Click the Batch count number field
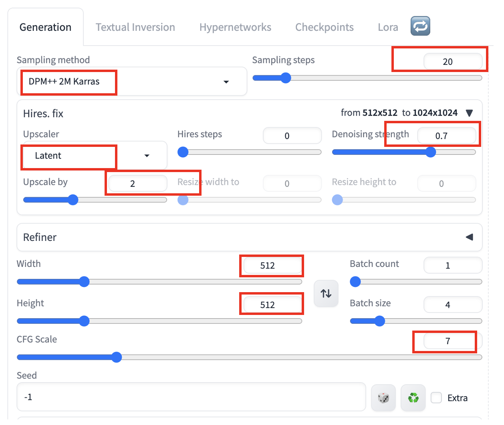This screenshot has height=425, width=504. 453,265
